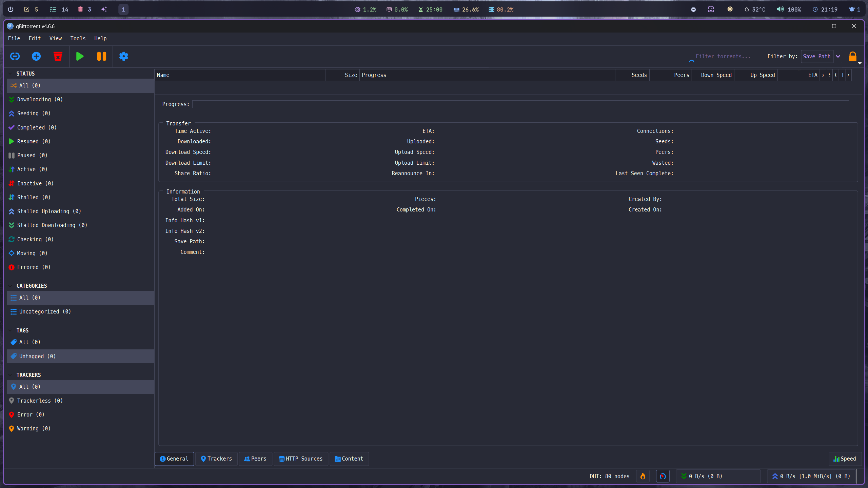
Task: Click the orange lock qBittorrent icon
Action: tap(852, 56)
